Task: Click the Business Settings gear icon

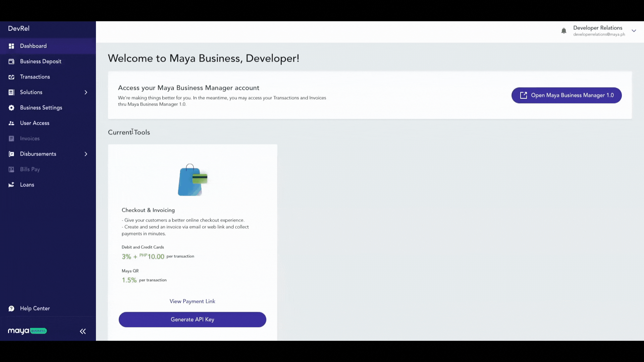Action: pyautogui.click(x=11, y=108)
